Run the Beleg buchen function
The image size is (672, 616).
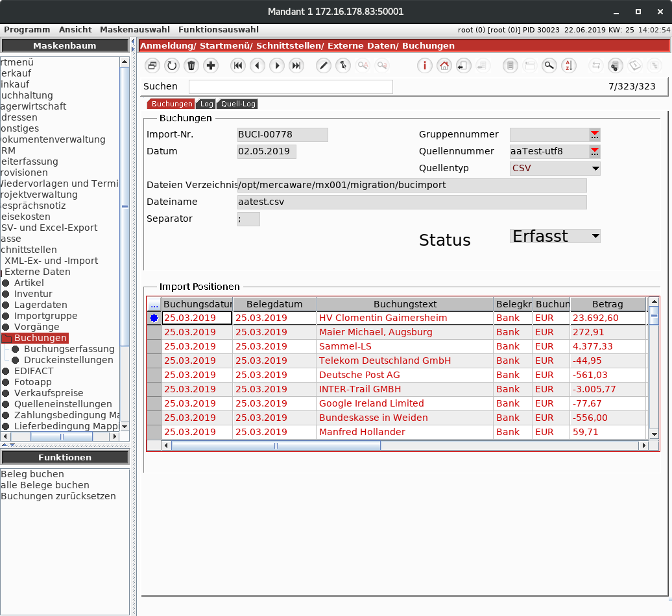(32, 474)
